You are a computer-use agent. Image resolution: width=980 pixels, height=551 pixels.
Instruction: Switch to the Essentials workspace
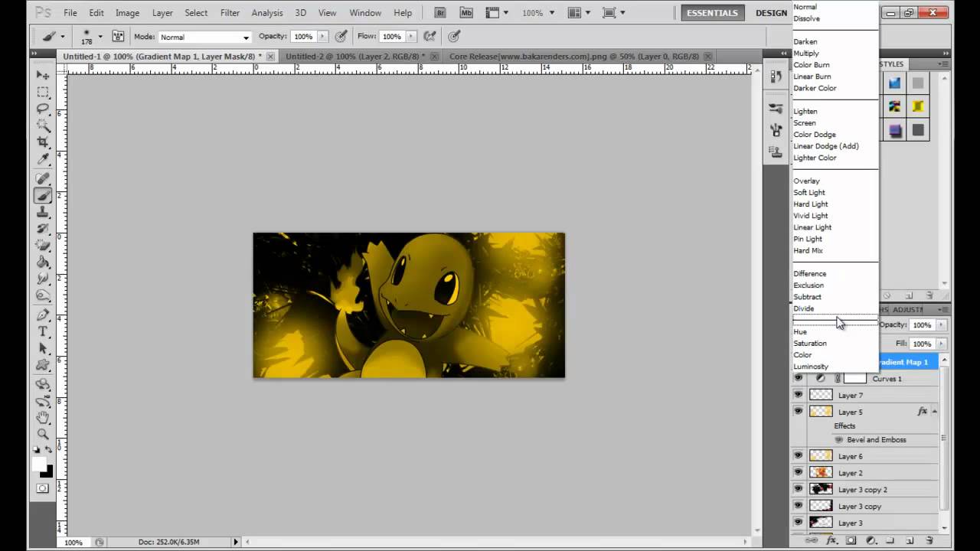click(713, 13)
